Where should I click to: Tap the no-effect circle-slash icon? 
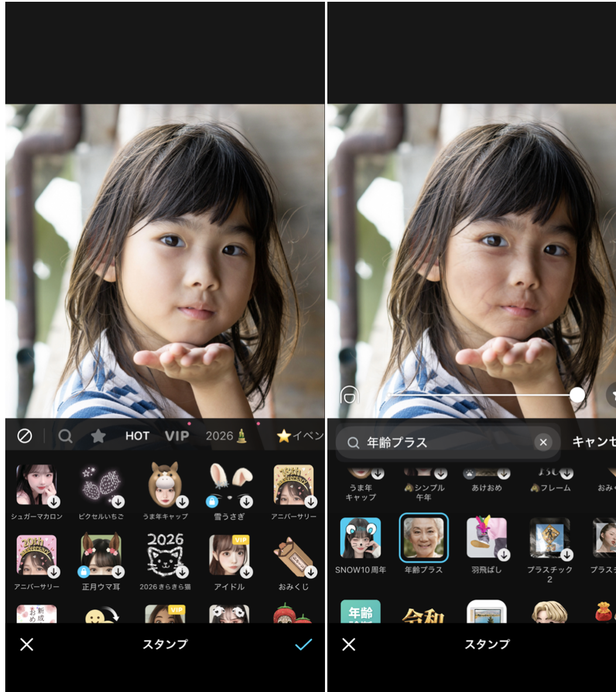pyautogui.click(x=25, y=436)
